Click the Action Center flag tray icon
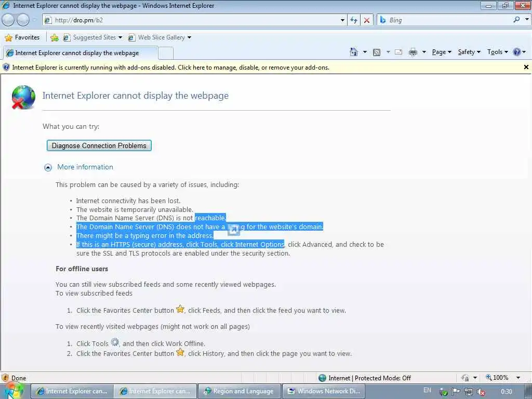 click(x=456, y=392)
